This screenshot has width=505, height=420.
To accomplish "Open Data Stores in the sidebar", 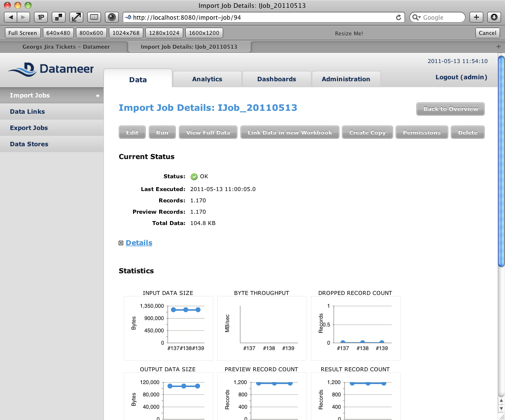I will point(52,144).
